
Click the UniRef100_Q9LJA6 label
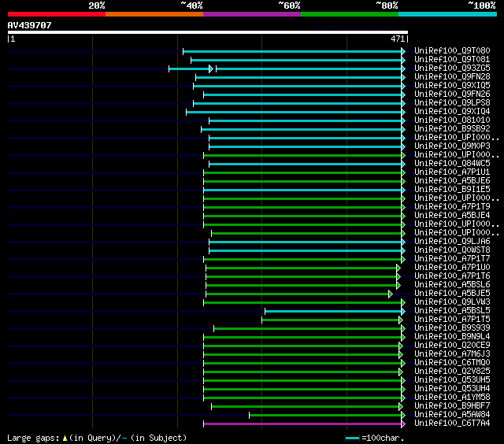pyautogui.click(x=452, y=241)
